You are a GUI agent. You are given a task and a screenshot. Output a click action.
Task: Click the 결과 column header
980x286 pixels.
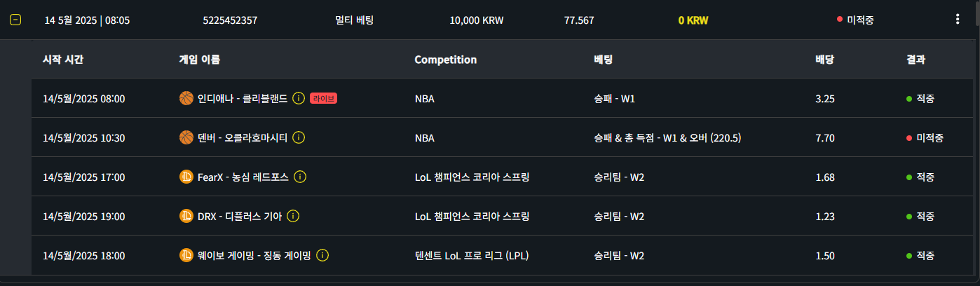(916, 60)
